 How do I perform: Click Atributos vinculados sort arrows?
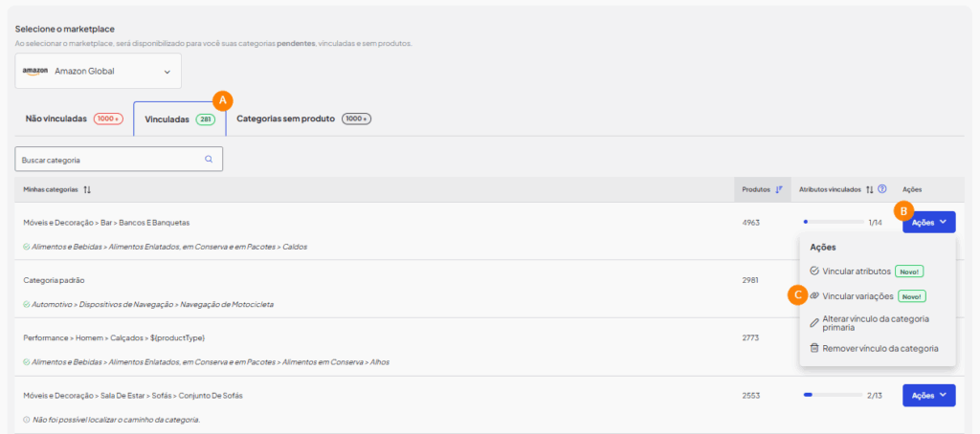(869, 189)
